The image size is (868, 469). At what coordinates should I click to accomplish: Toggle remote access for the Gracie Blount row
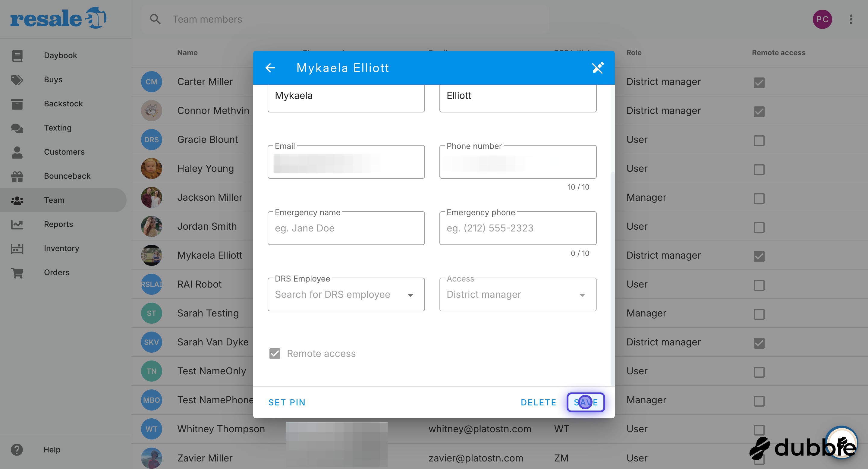(759, 140)
